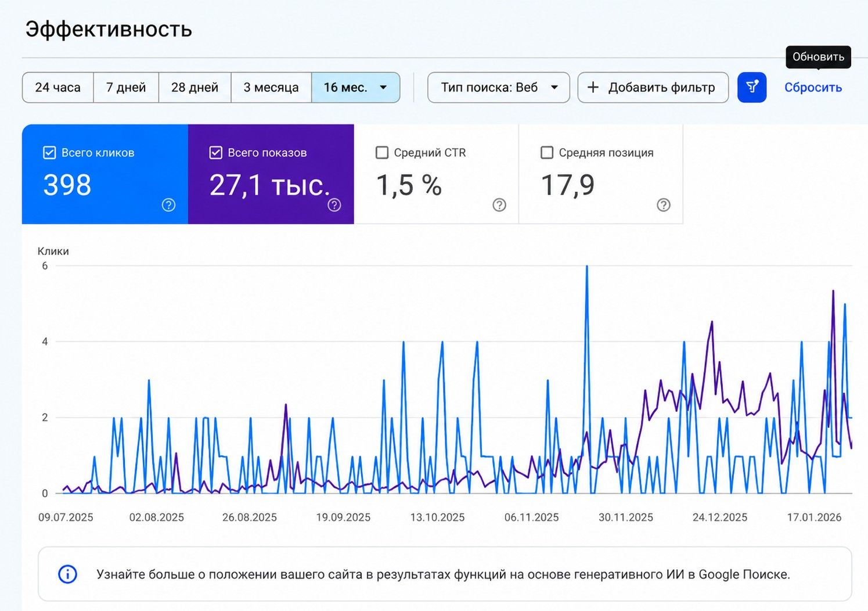The height and width of the screenshot is (611, 868).
Task: Click the blue filter icon button
Action: pos(752,88)
